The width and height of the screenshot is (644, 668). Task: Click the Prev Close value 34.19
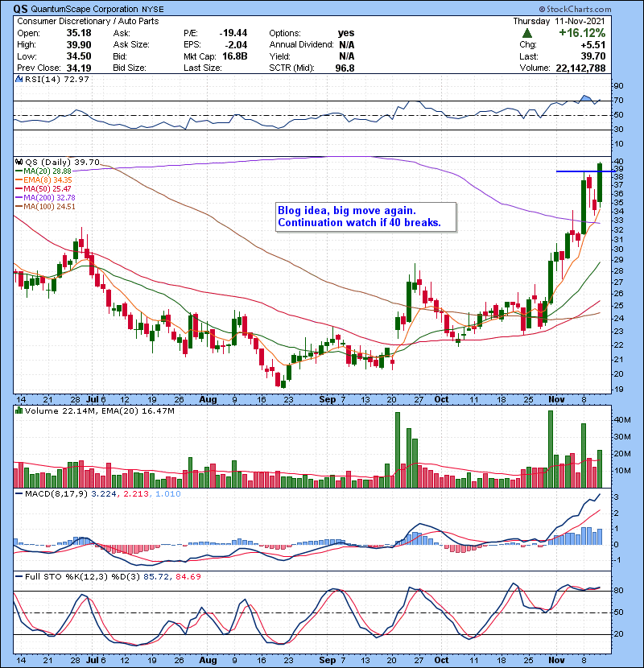point(79,68)
